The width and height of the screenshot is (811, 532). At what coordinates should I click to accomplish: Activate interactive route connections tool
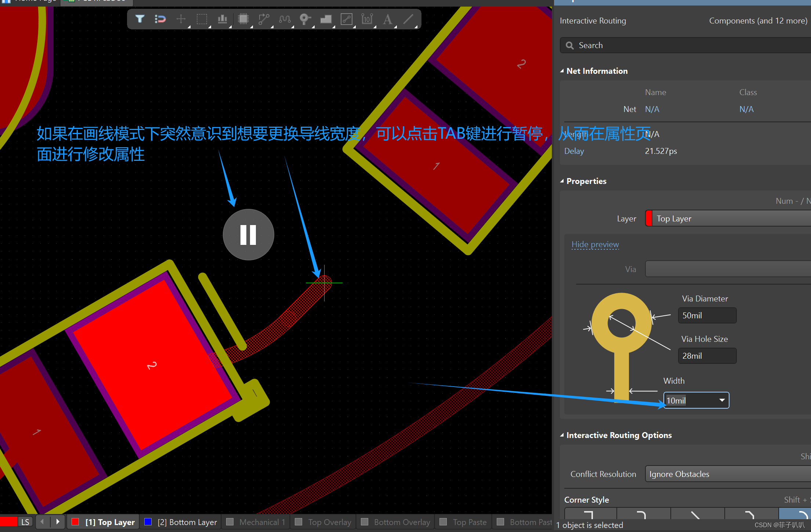[x=264, y=19]
